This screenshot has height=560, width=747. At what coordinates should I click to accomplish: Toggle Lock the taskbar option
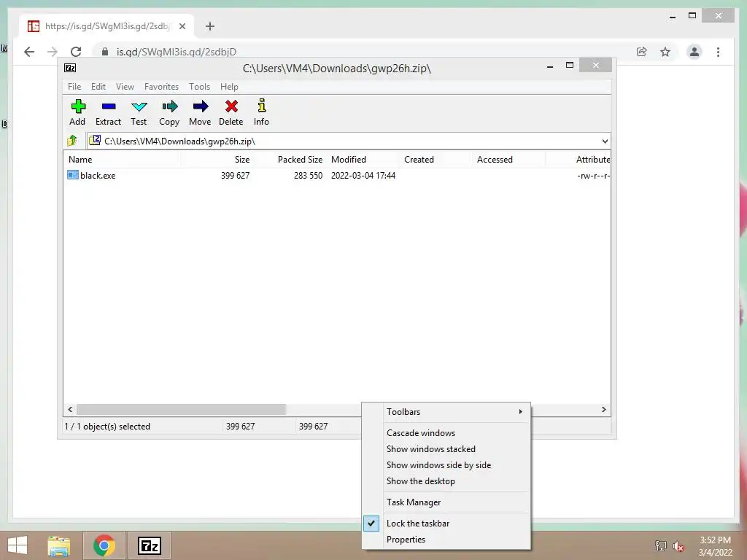(x=446, y=523)
